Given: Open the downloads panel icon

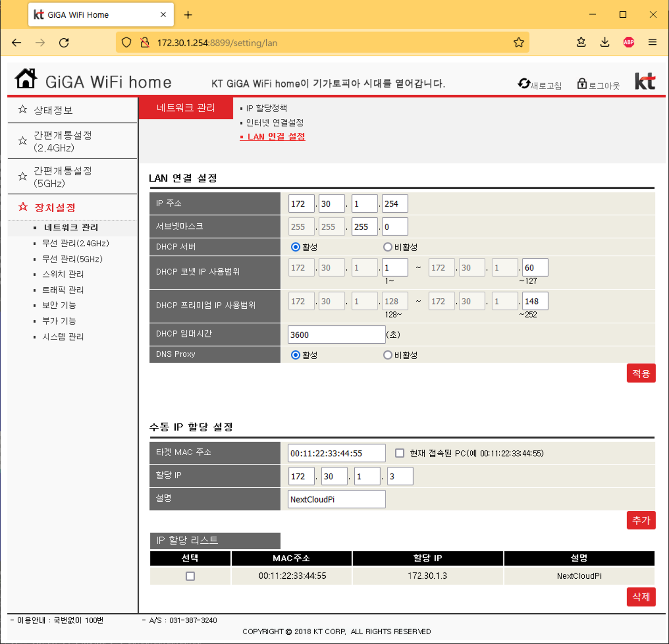Looking at the screenshot, I should (605, 42).
